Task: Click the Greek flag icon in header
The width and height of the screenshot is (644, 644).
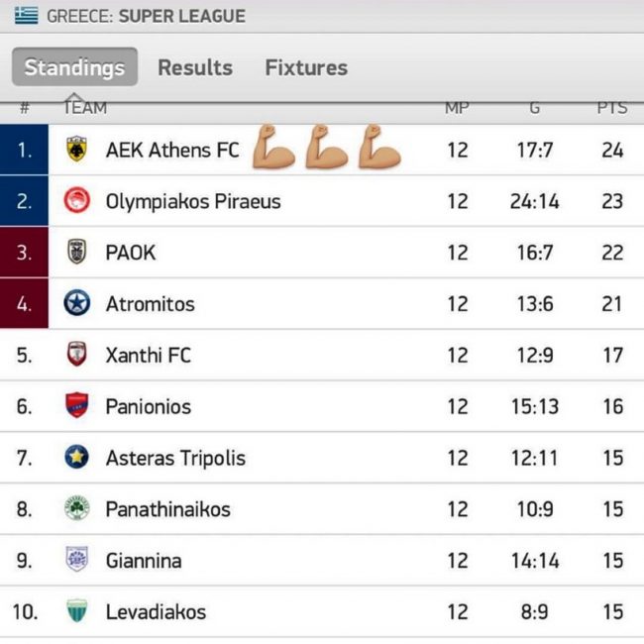Action: (26, 16)
